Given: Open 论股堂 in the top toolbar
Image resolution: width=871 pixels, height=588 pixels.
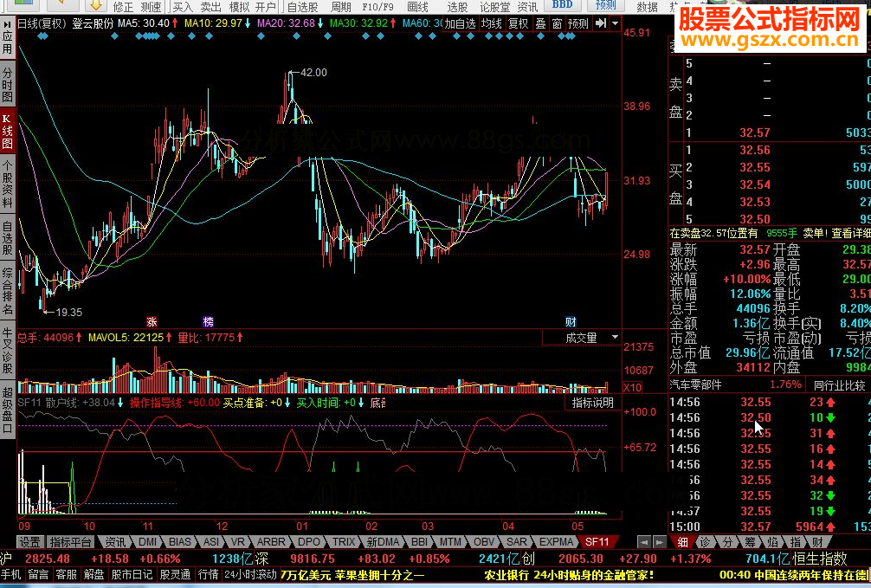Looking at the screenshot, I should (494, 7).
